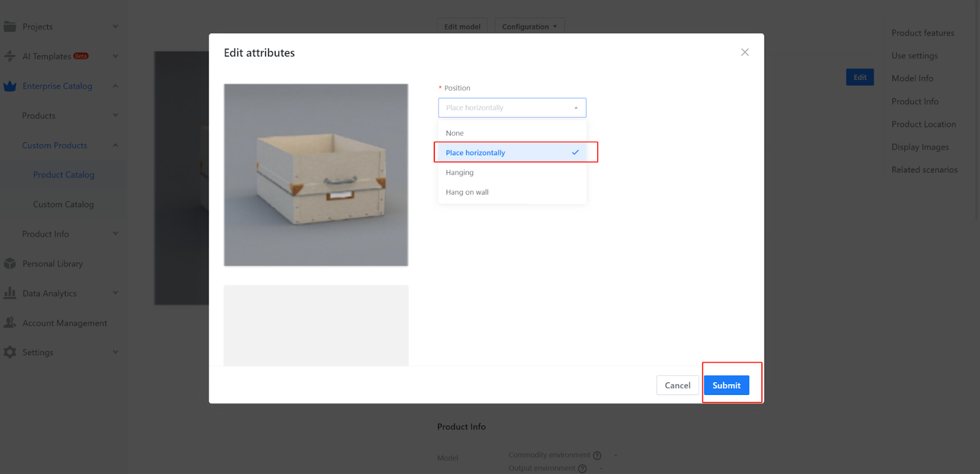Click the Projects folder icon
Image resolution: width=980 pixels, height=474 pixels.
coord(10,26)
